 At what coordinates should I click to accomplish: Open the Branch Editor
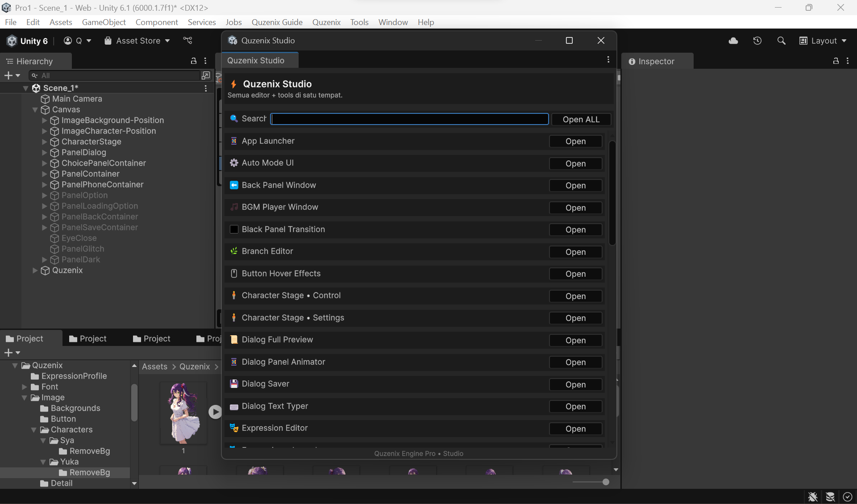[575, 252]
